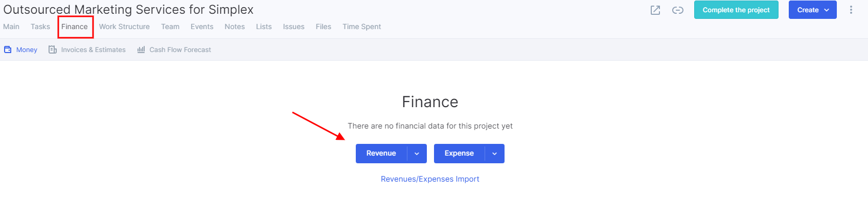This screenshot has width=868, height=200.
Task: Open the Work Structure tab
Action: coord(124,27)
